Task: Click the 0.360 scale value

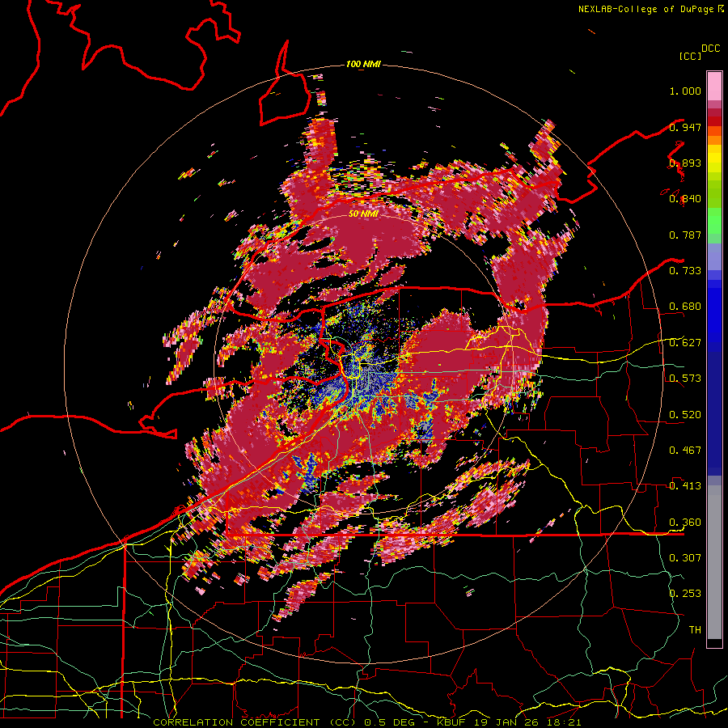Action: (x=685, y=523)
